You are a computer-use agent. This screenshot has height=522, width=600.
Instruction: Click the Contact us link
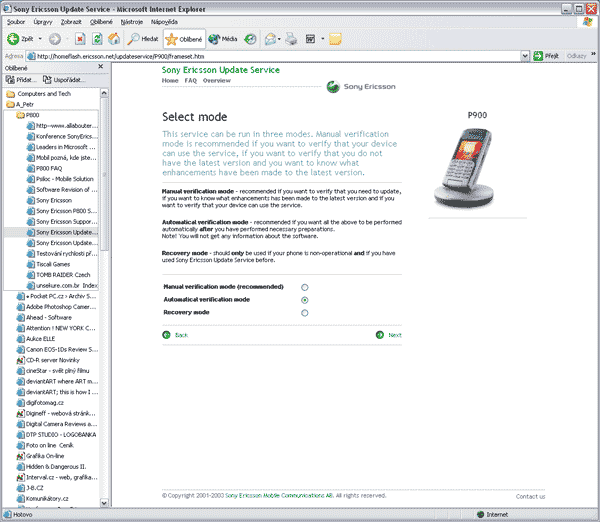(x=530, y=496)
